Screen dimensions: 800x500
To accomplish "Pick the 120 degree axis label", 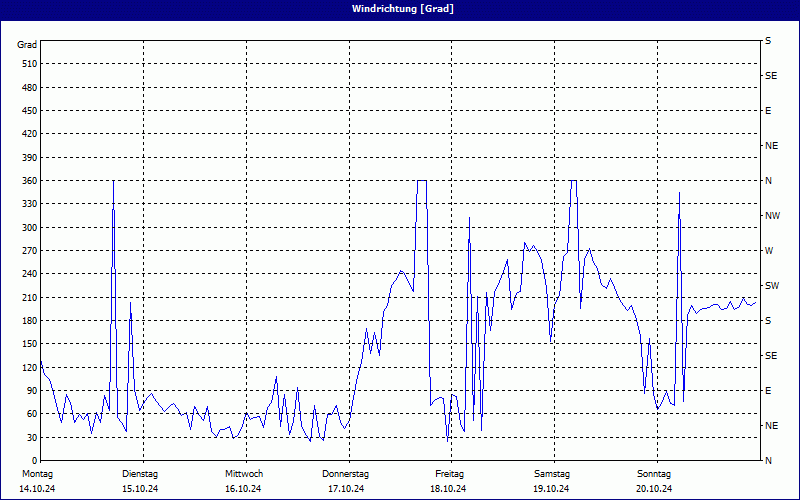I will click(x=30, y=367).
